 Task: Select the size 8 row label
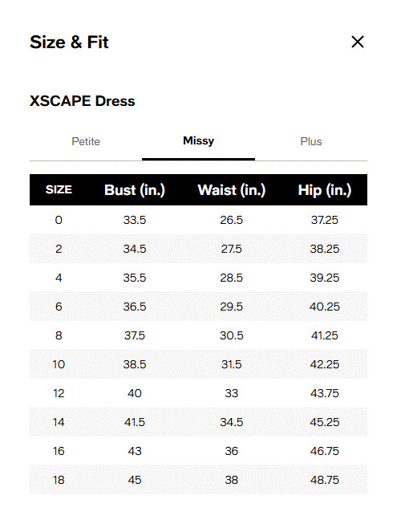(59, 335)
